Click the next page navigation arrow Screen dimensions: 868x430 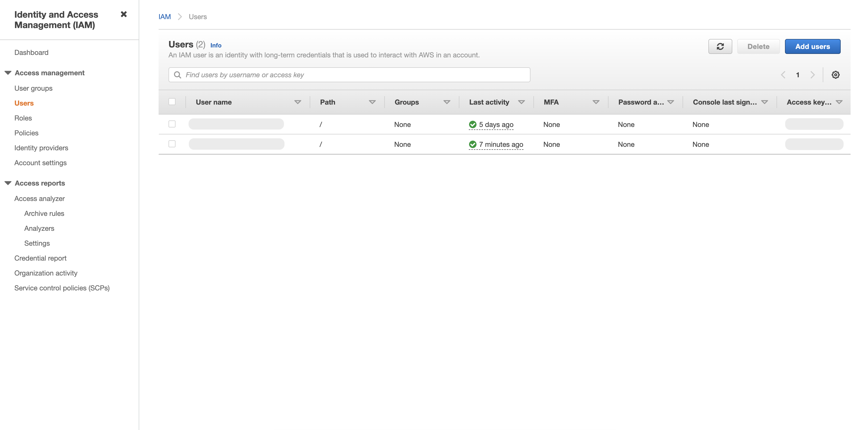click(x=813, y=75)
